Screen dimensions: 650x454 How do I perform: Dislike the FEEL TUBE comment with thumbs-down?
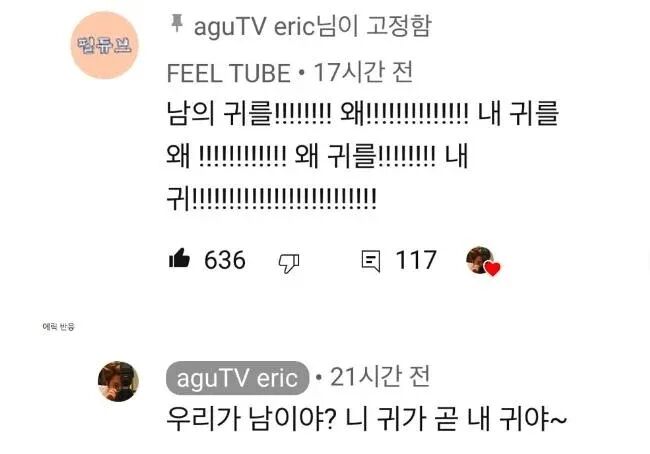[x=289, y=263]
